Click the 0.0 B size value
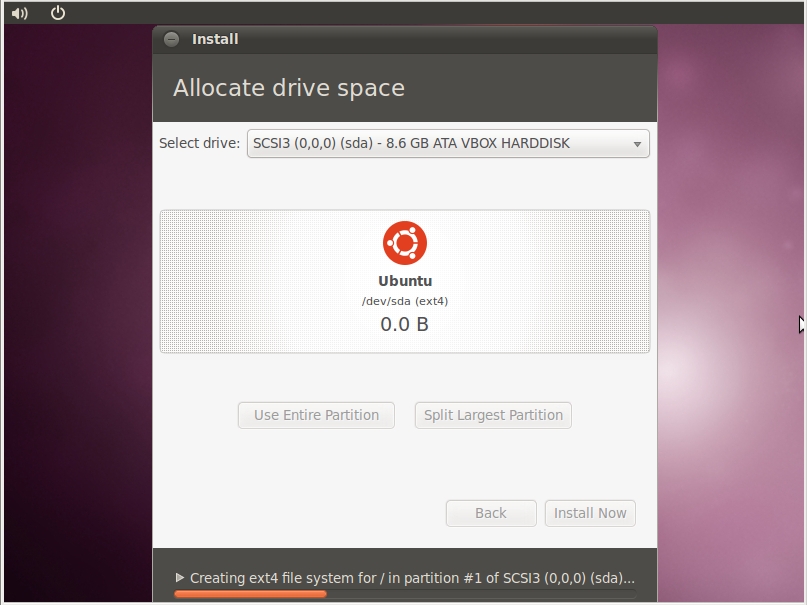The width and height of the screenshot is (807, 605). pyautogui.click(x=405, y=324)
